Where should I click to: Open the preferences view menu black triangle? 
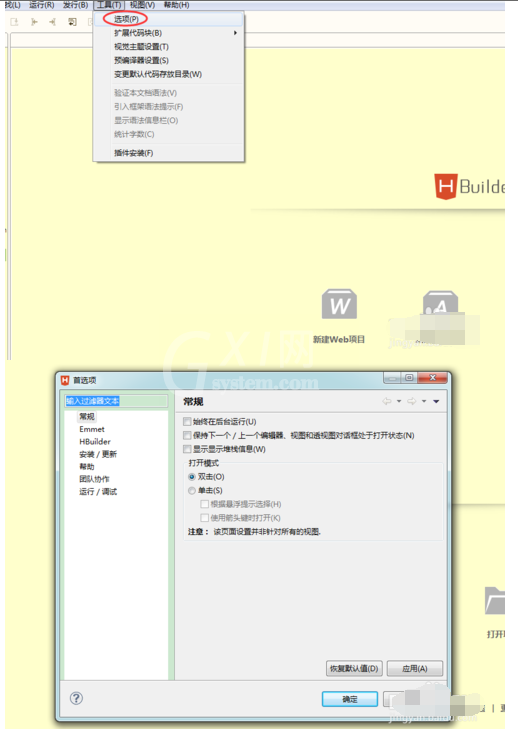[x=436, y=401]
